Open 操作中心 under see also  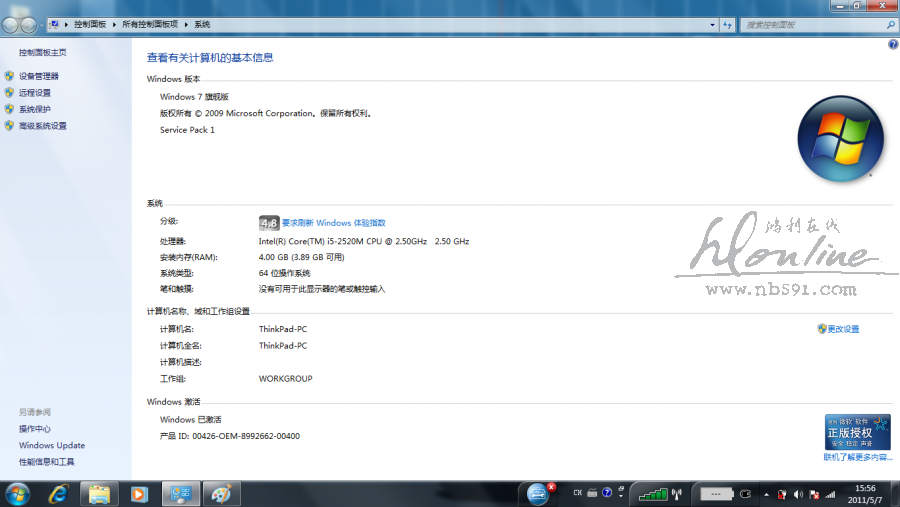click(34, 429)
